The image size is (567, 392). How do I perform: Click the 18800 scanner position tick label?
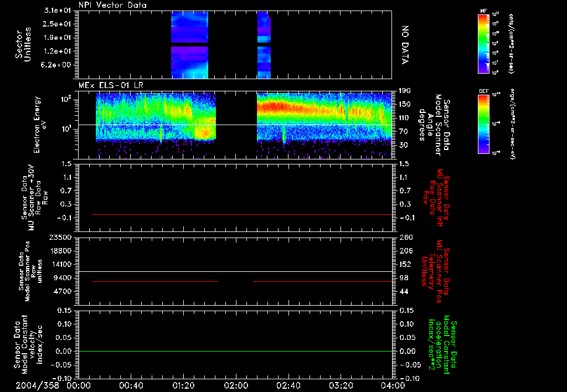pyautogui.click(x=60, y=251)
